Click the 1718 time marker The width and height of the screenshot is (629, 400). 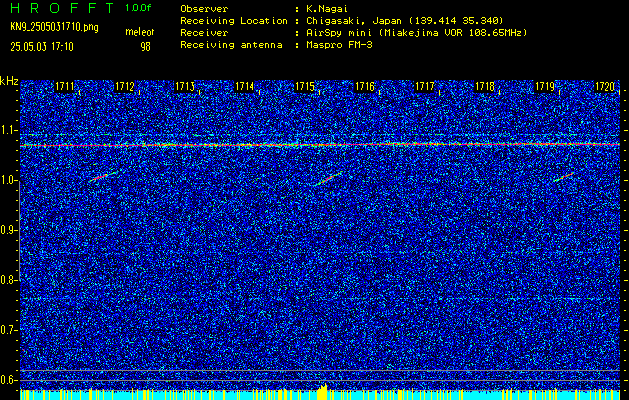(x=485, y=86)
